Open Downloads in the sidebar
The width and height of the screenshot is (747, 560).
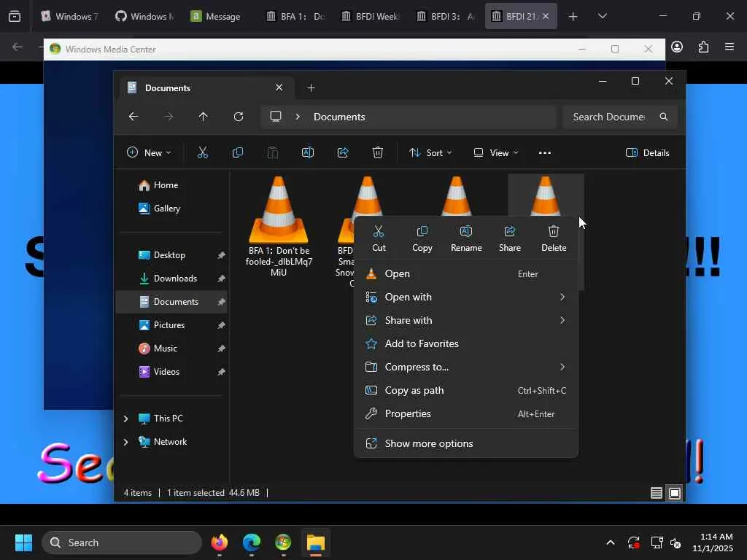171,279
